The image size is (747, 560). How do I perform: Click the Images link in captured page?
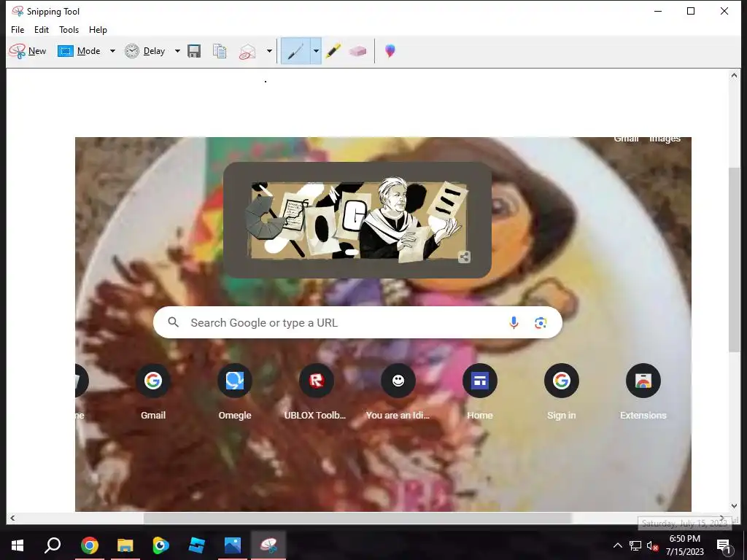coord(665,139)
